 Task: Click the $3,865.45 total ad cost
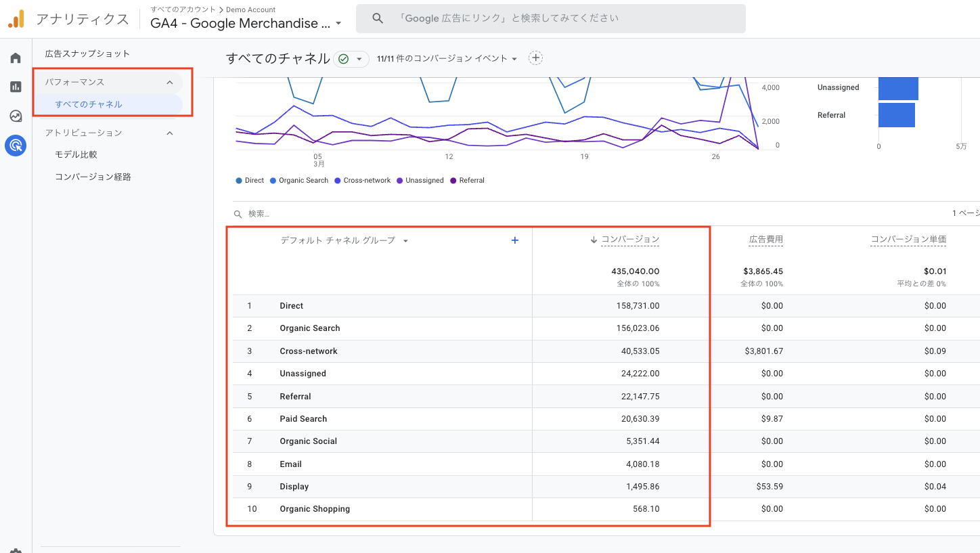pos(763,271)
